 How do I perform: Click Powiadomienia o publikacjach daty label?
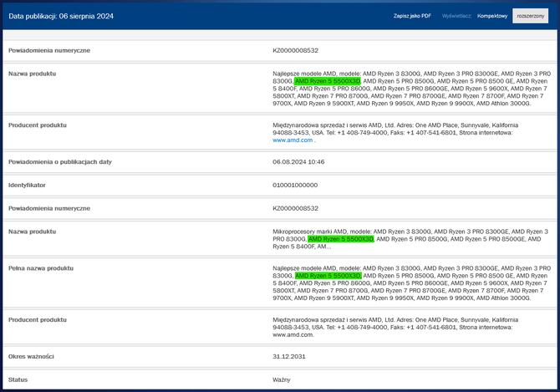click(x=60, y=161)
